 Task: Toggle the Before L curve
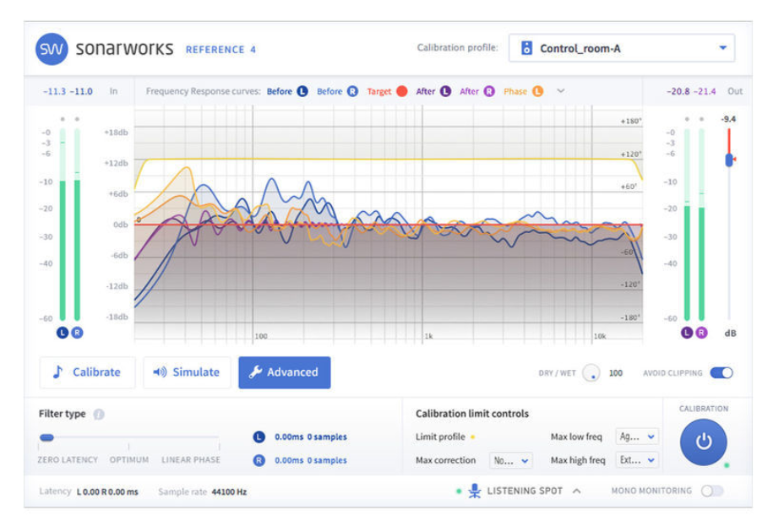point(302,91)
